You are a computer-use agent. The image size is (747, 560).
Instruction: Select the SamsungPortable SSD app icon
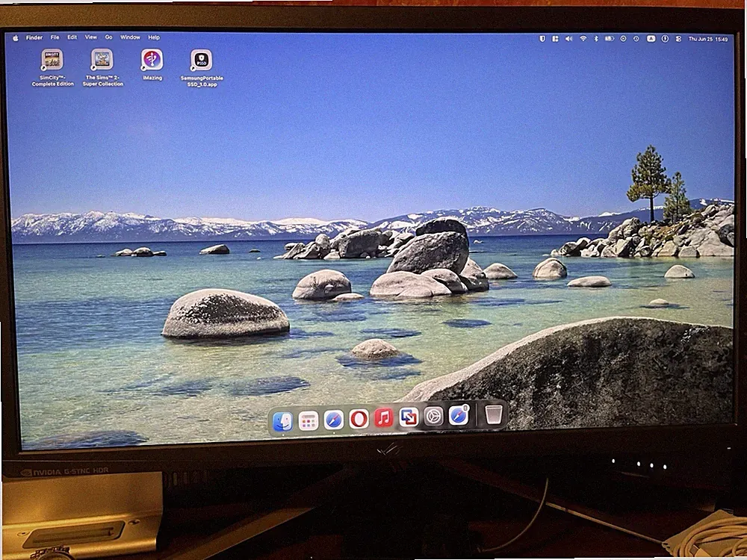click(202, 60)
